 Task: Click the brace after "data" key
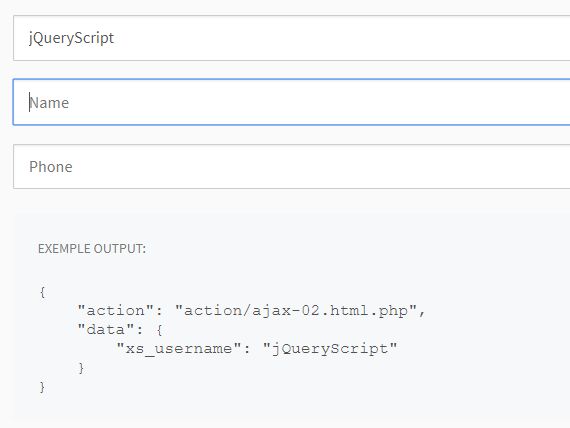pyautogui.click(x=159, y=330)
